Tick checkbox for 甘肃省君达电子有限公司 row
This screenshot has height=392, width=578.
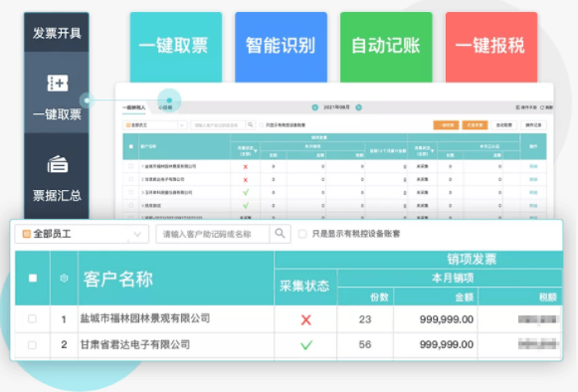[x=33, y=345]
